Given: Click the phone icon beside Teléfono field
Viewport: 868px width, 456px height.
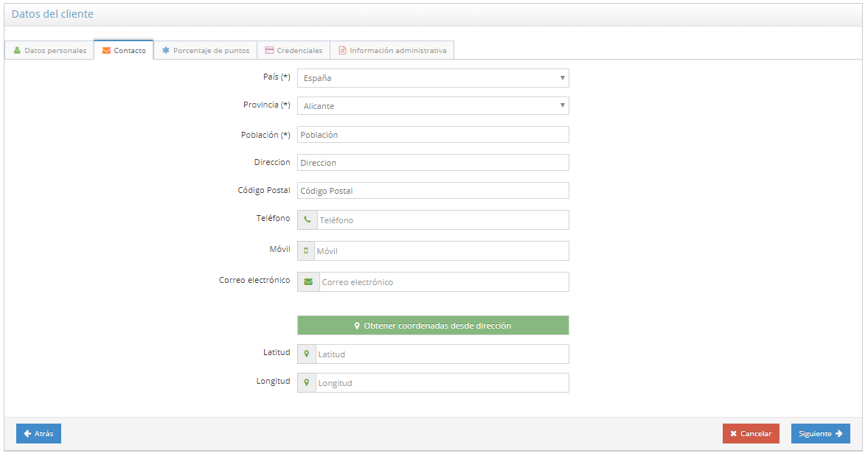Looking at the screenshot, I should (307, 220).
